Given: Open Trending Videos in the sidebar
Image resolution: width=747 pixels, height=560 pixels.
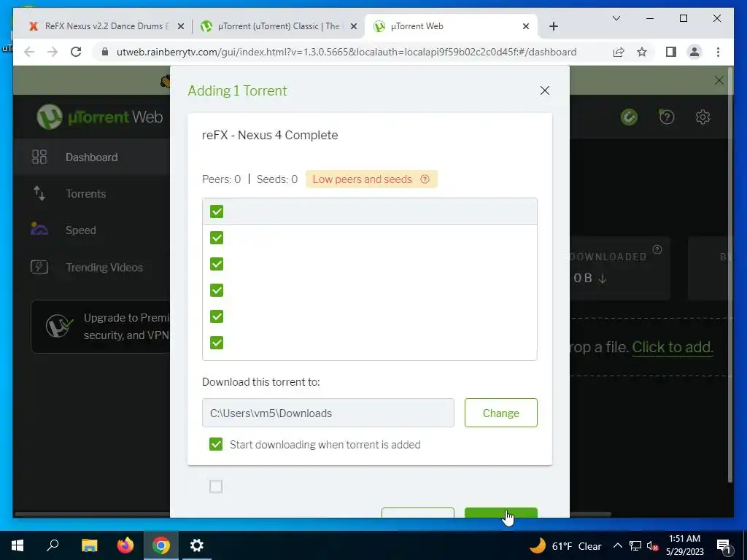Looking at the screenshot, I should point(104,267).
